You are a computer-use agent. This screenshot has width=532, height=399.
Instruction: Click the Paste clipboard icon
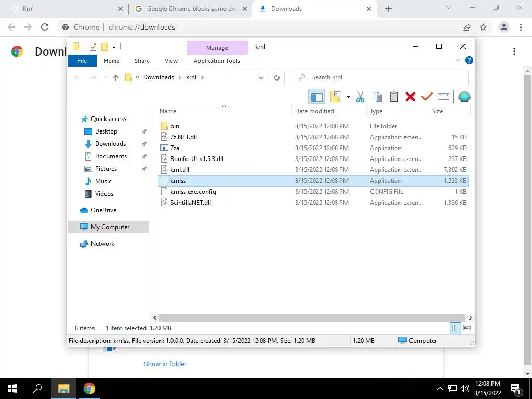pos(394,97)
